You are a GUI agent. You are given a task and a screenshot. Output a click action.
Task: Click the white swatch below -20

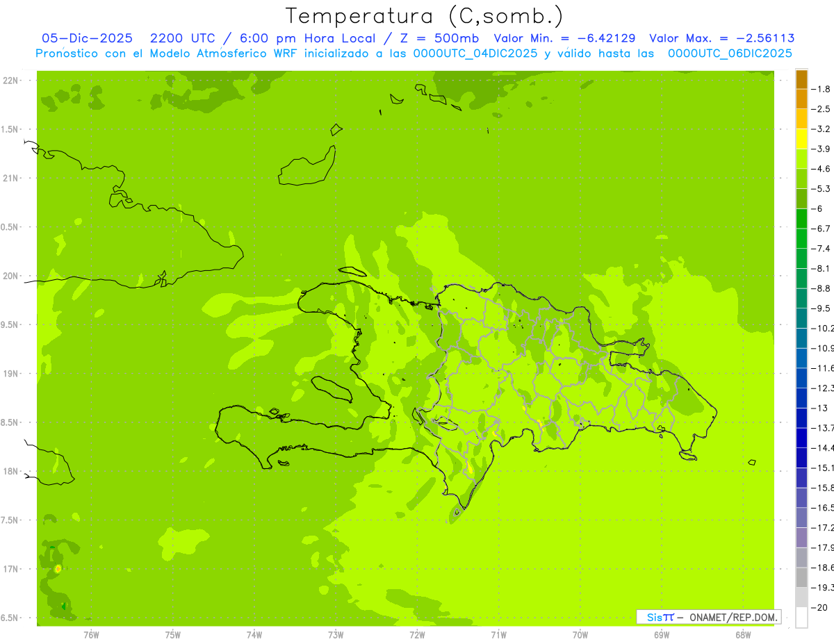tap(801, 618)
